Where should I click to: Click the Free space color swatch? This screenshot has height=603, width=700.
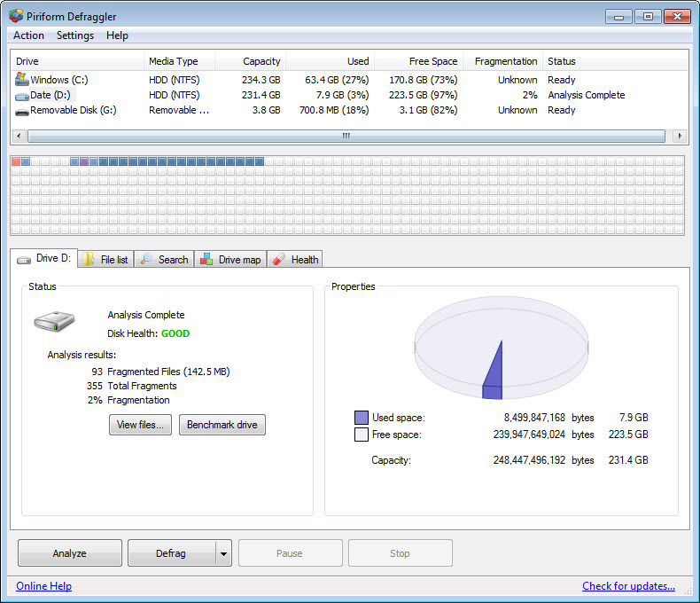pos(362,435)
